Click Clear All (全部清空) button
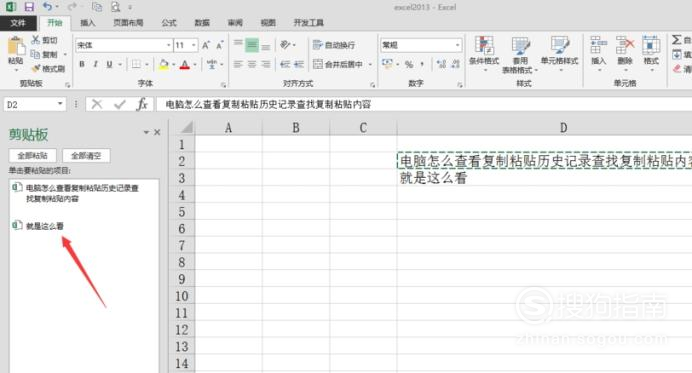This screenshot has width=692, height=373. (86, 156)
